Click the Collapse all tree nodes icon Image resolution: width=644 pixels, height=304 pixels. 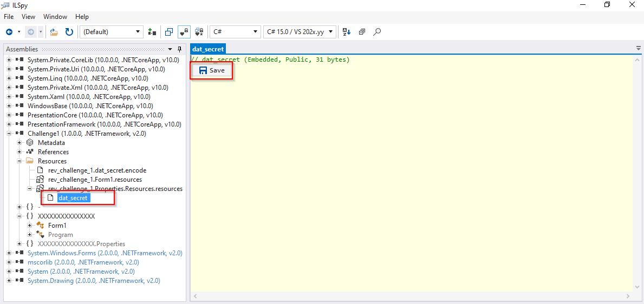point(362,31)
